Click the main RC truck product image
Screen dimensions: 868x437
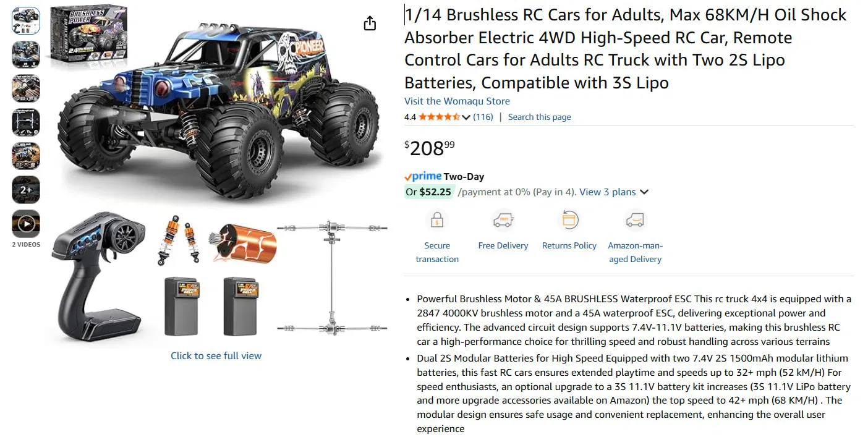(216, 117)
